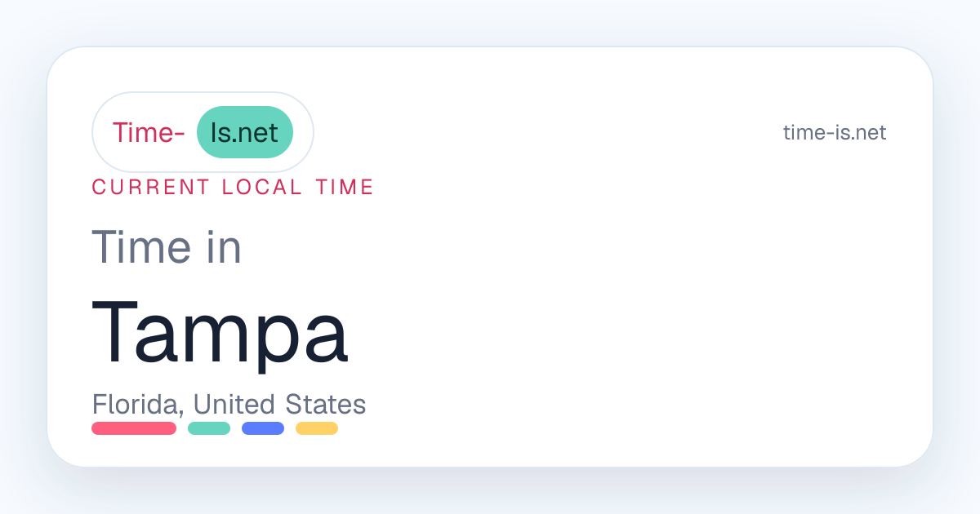Click the word United in the subtitle
The image size is (980, 514).
coord(234,404)
